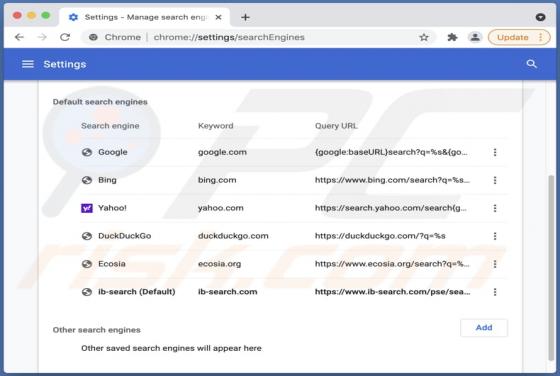Click keyword ib-search.com
The height and width of the screenshot is (376, 560).
pyautogui.click(x=228, y=292)
